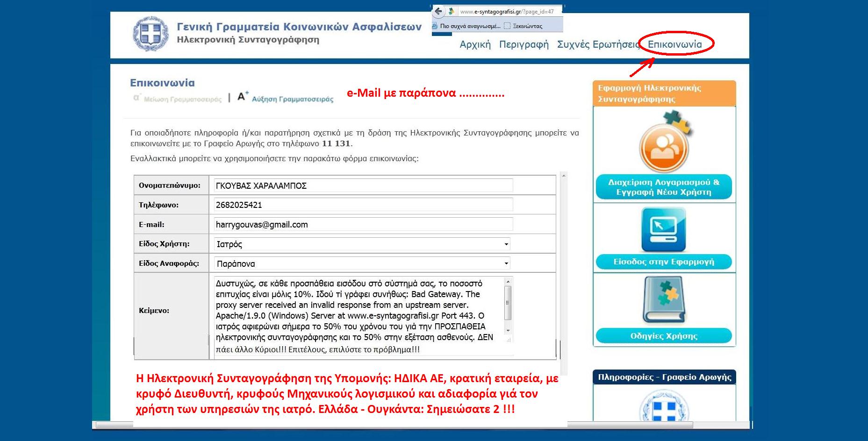868x441 pixels.
Task: Click the message textarea scrollbar thumb
Action: (508, 302)
